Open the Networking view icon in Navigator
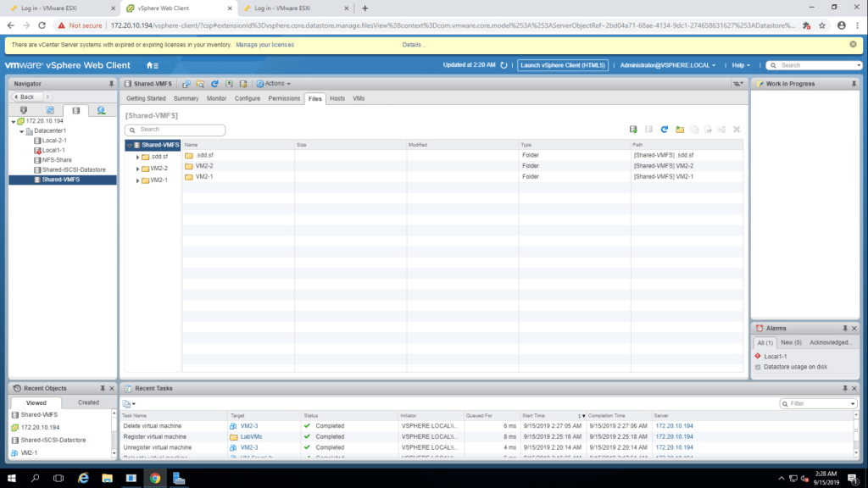Image resolution: width=868 pixels, height=488 pixels. pyautogui.click(x=101, y=110)
